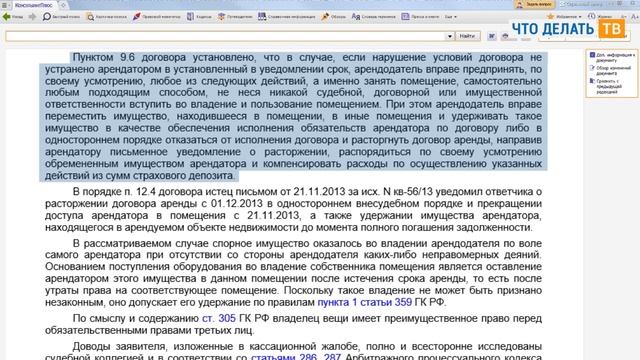Screen dimensions: 640x360
Task: Click the highlighted text Пунктом 9.6 договора
Action: coord(129,58)
